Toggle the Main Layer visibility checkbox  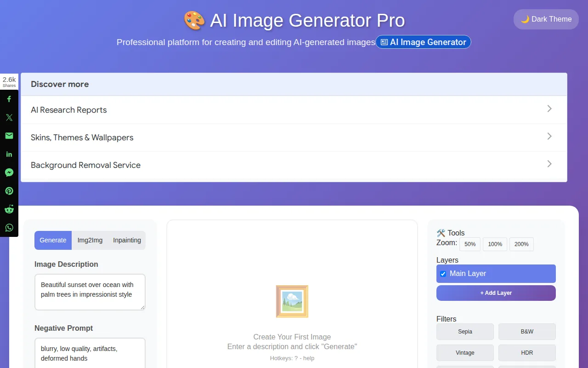coord(443,274)
